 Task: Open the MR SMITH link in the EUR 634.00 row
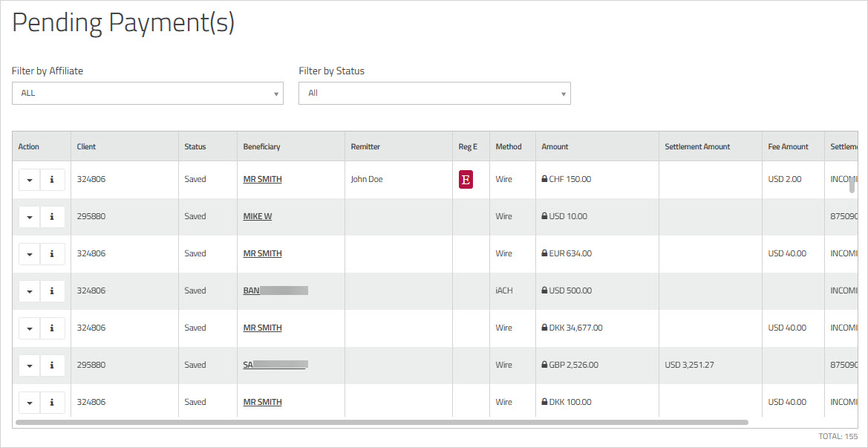262,253
